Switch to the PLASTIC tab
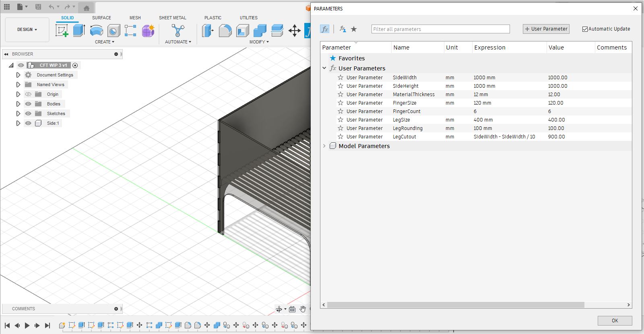644x334 pixels. tap(213, 18)
